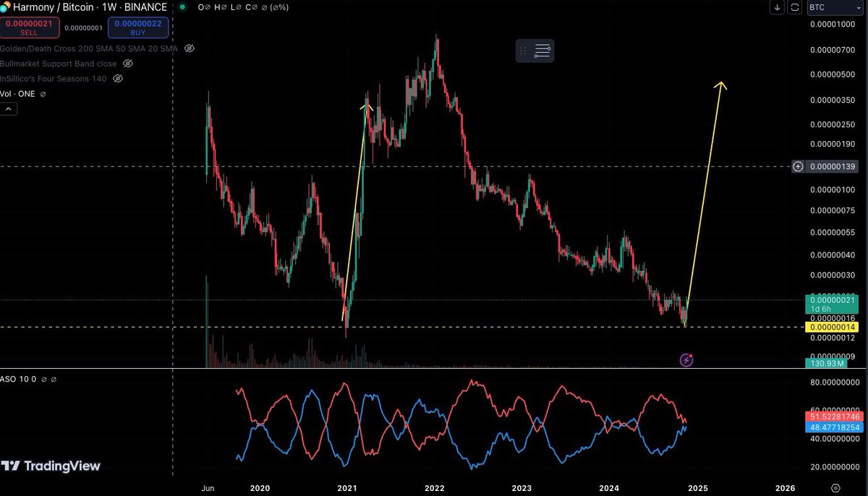Toggle visibility of Golden/Death Cross indicator

(190, 48)
